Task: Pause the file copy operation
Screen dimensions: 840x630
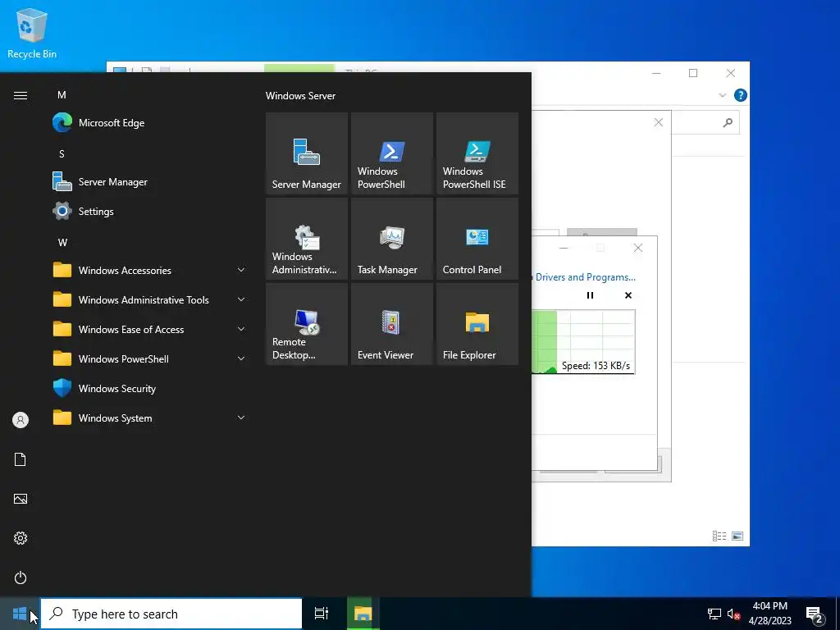Action: tap(590, 295)
